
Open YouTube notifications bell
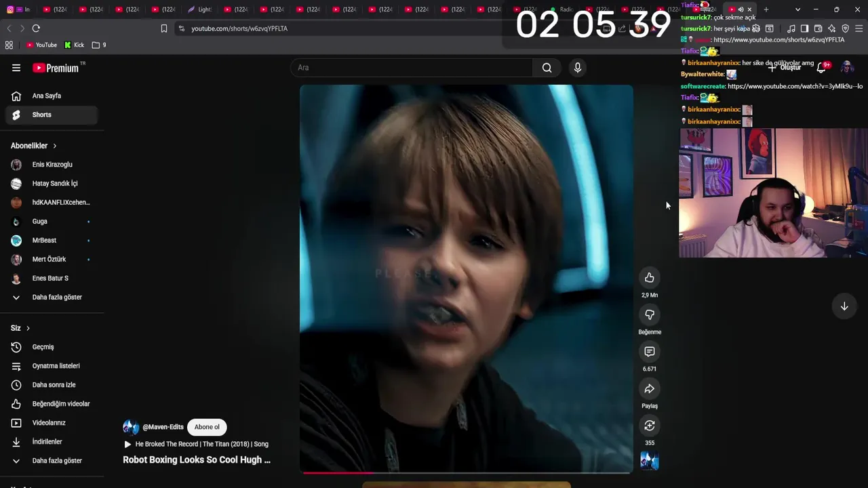coord(822,67)
